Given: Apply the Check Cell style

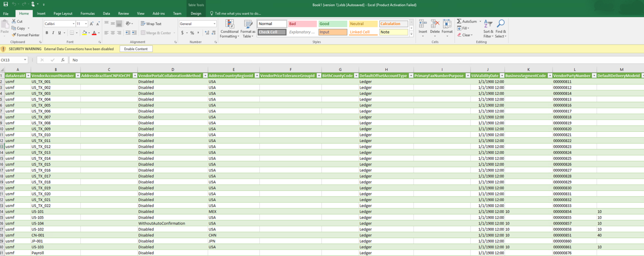Looking at the screenshot, I should click(272, 32).
